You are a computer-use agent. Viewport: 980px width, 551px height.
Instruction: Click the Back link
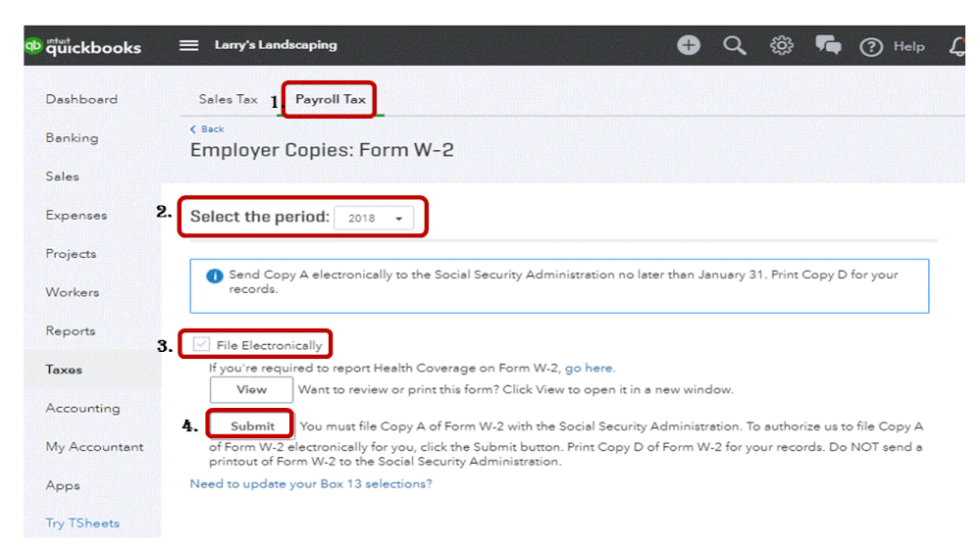point(207,129)
